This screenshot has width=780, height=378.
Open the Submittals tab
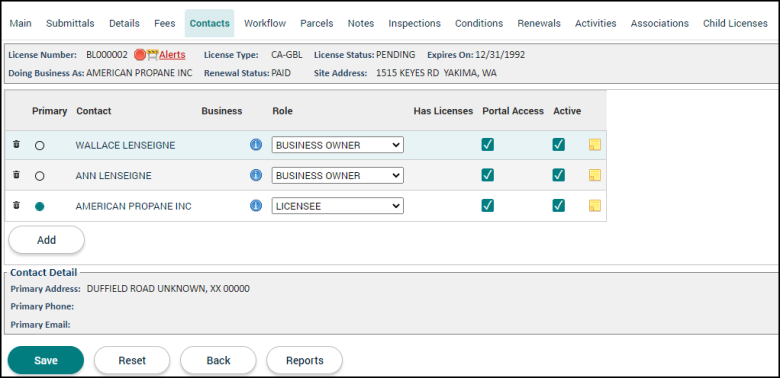click(x=70, y=23)
